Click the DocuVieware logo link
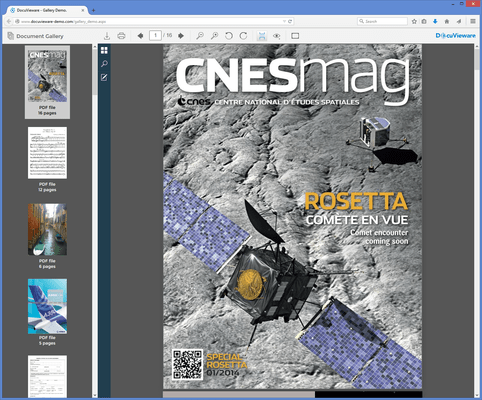This screenshot has height=400, width=482. pos(455,36)
